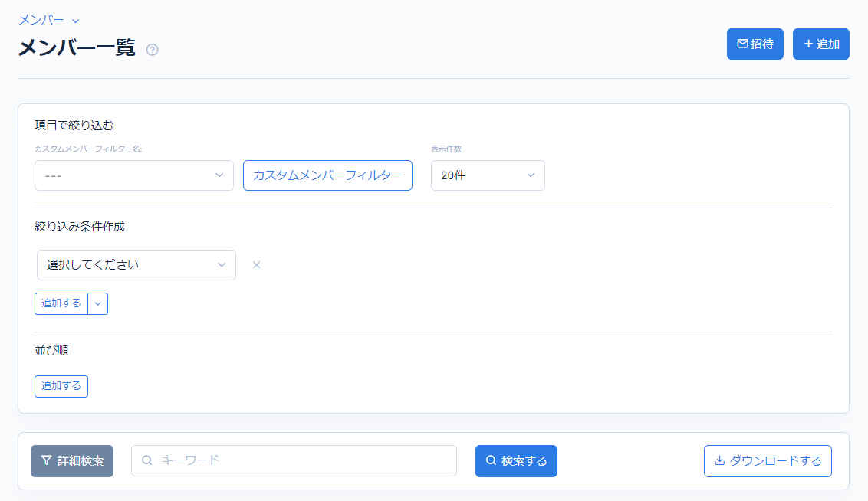The width and height of the screenshot is (868, 501).
Task: Remove the condition with the x icon
Action: click(256, 265)
